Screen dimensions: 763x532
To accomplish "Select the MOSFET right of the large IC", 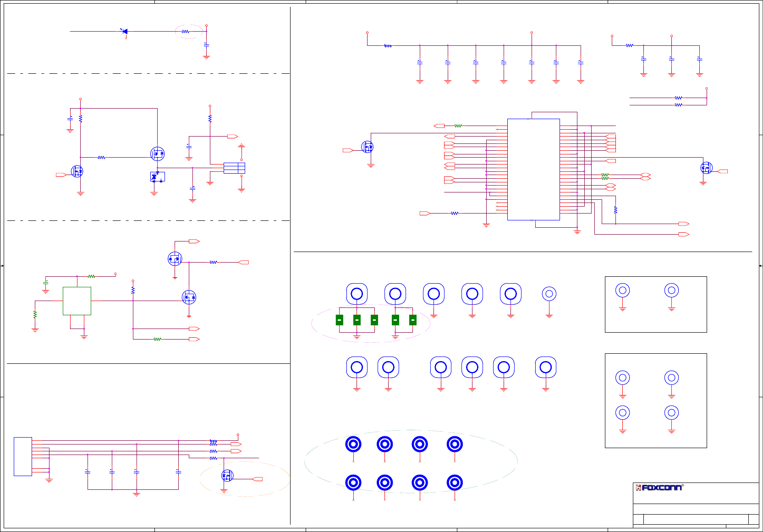I will (707, 168).
